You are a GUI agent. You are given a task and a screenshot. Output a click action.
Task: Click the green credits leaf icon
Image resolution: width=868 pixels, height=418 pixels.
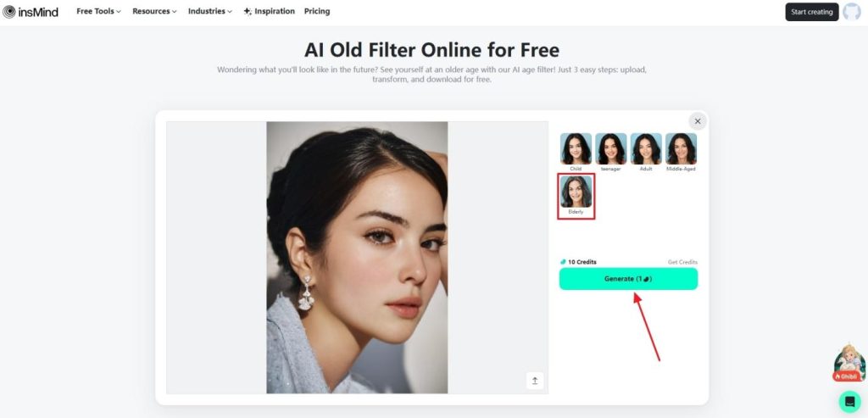pos(563,262)
